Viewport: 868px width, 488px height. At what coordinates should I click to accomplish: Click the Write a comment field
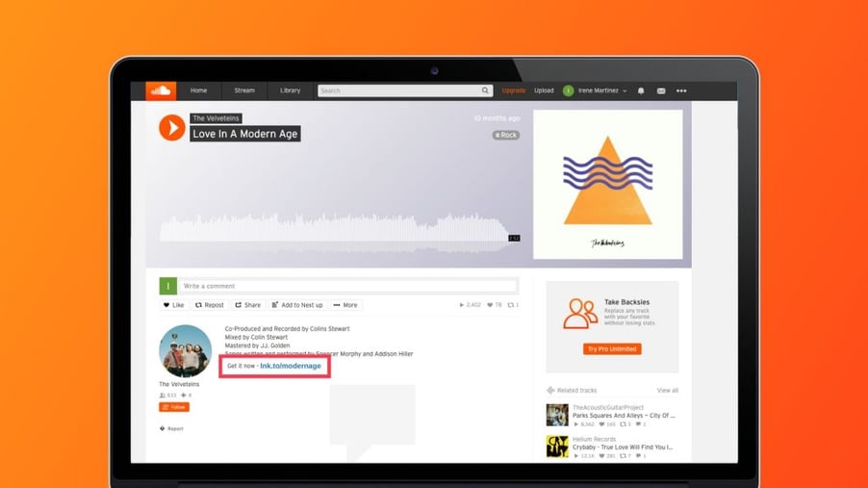point(348,286)
